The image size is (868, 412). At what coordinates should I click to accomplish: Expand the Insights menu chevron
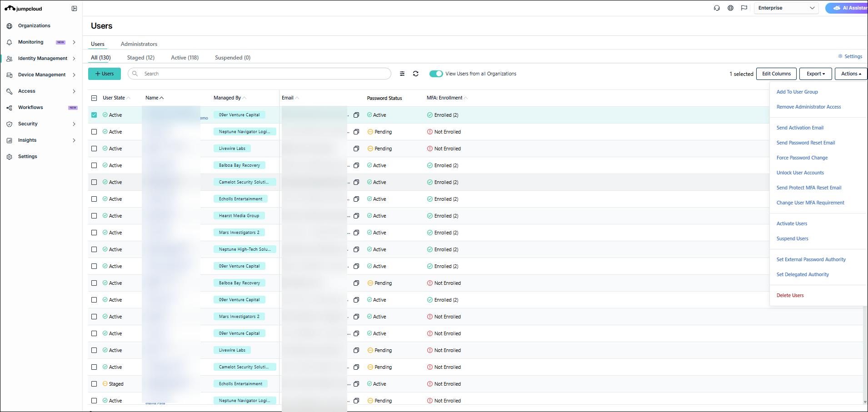[x=74, y=140]
